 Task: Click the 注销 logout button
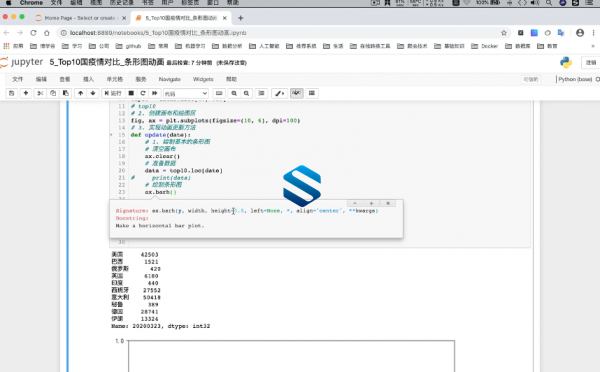[591, 62]
